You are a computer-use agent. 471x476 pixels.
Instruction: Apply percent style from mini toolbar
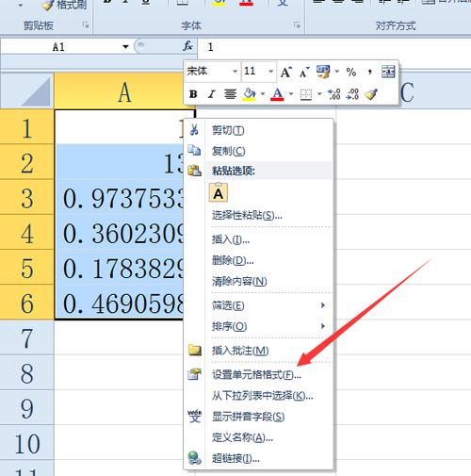351,73
